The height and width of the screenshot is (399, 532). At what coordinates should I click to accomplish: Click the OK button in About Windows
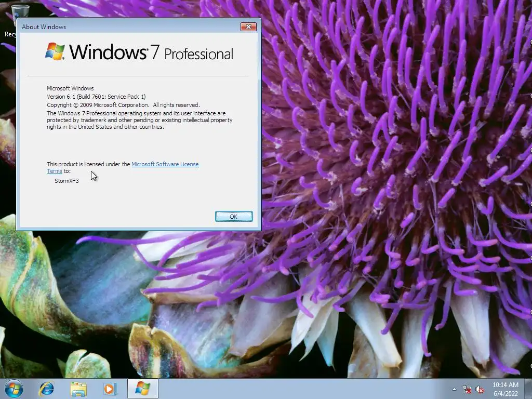[234, 217]
